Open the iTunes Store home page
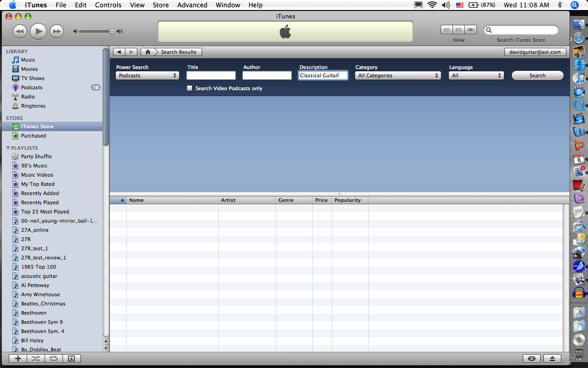Screen dimensions: 588x368 [148, 52]
